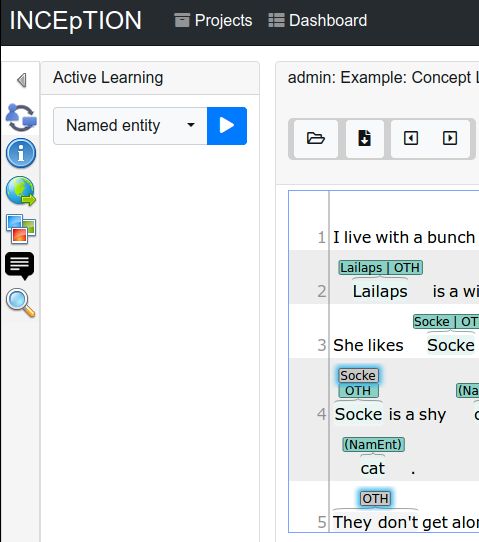Open the globe knowledge base sidebar icon
479x542 pixels.
coord(21,191)
